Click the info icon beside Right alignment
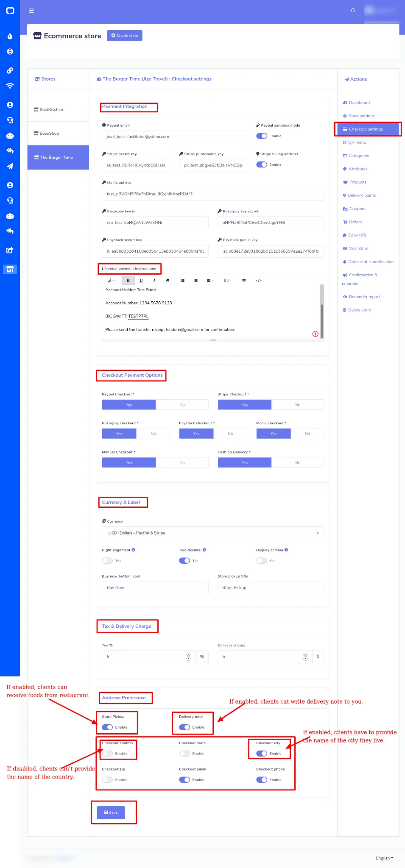 tap(134, 550)
